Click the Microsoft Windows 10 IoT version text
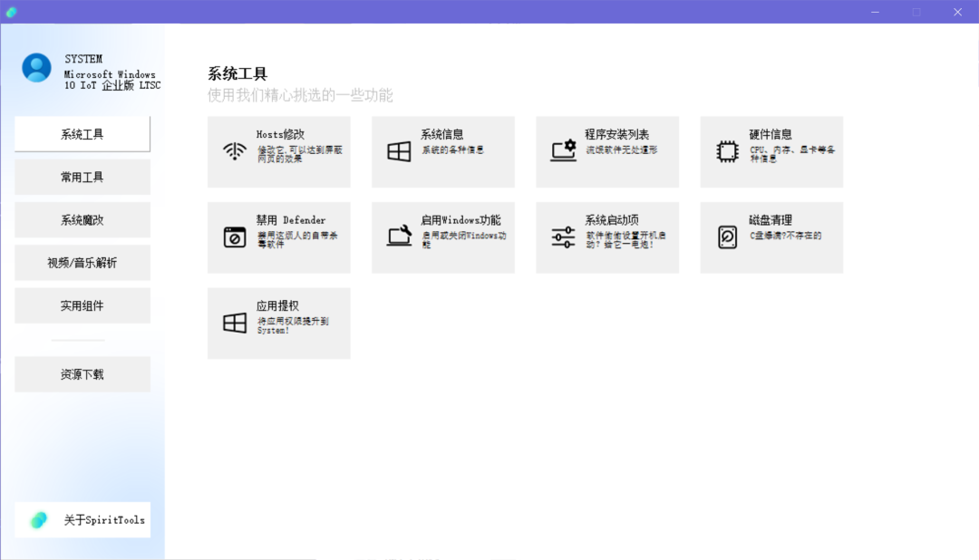This screenshot has width=979, height=560. click(x=112, y=80)
